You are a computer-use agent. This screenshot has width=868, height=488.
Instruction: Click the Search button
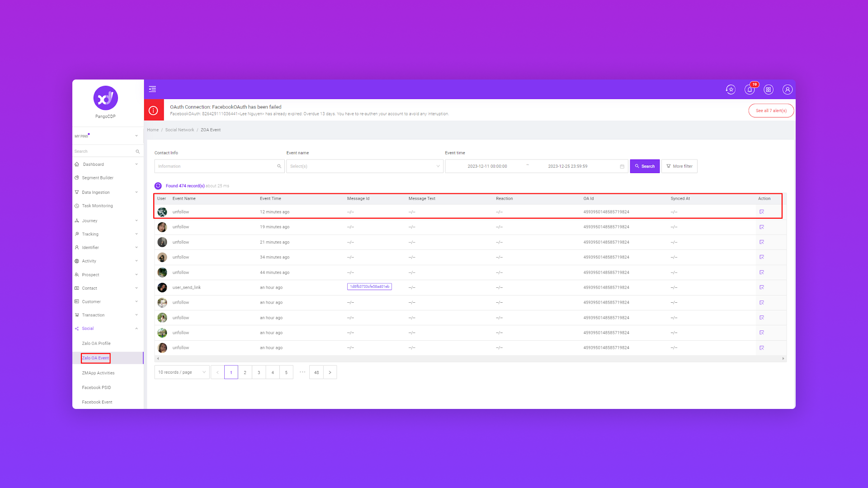(x=645, y=166)
